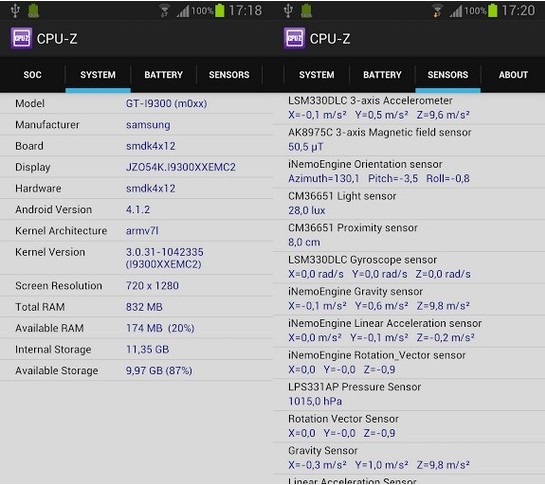Tap iNemoEngine Linear Acceleration sensor entry

(x=409, y=331)
